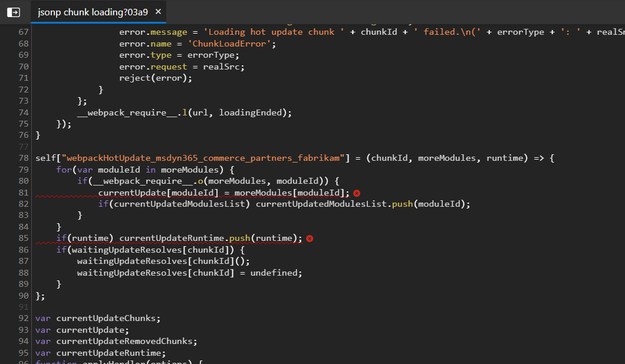
Task: Click 'var currentUpdateRemovedChunks;' on line 94
Action: coord(116,341)
